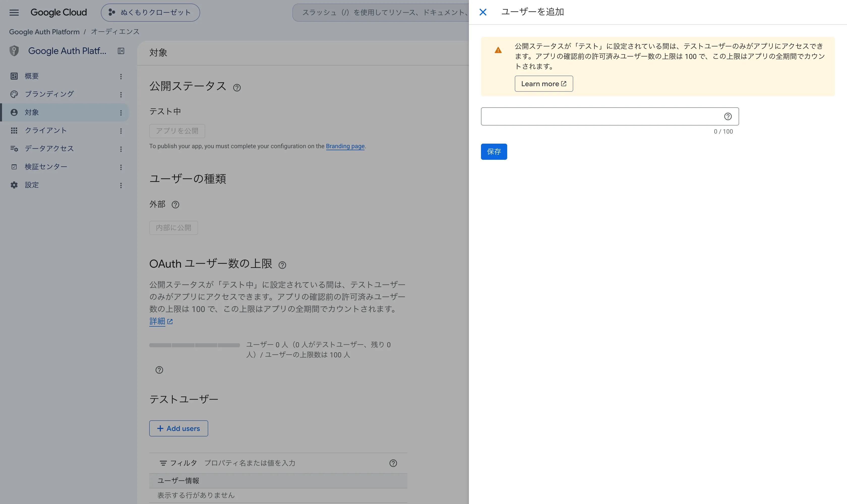Click the 対象 person icon
The width and height of the screenshot is (847, 504).
click(14, 112)
